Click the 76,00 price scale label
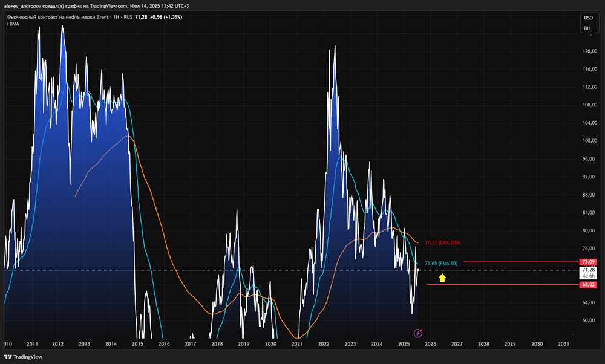This screenshot has width=605, height=364. coord(589,249)
